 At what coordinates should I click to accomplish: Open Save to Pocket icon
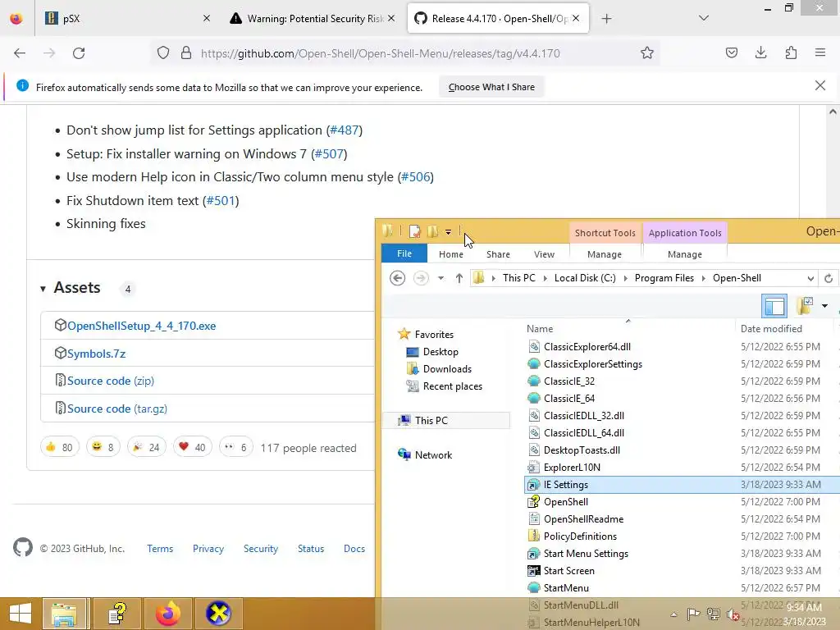point(731,53)
